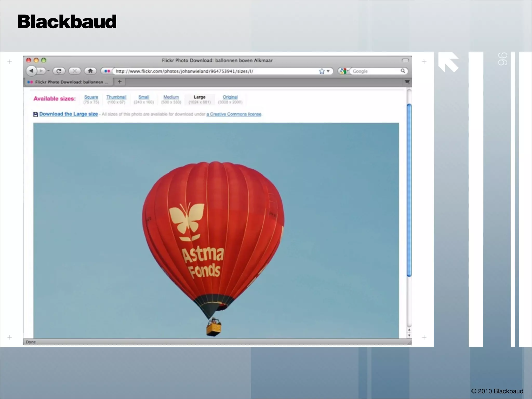This screenshot has width=532, height=399.
Task: Click the Flickr favicon in the address bar
Action: 107,71
